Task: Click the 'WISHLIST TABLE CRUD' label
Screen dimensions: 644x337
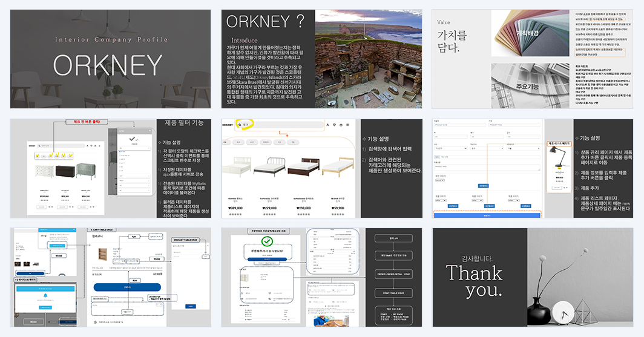Action: (x=186, y=240)
